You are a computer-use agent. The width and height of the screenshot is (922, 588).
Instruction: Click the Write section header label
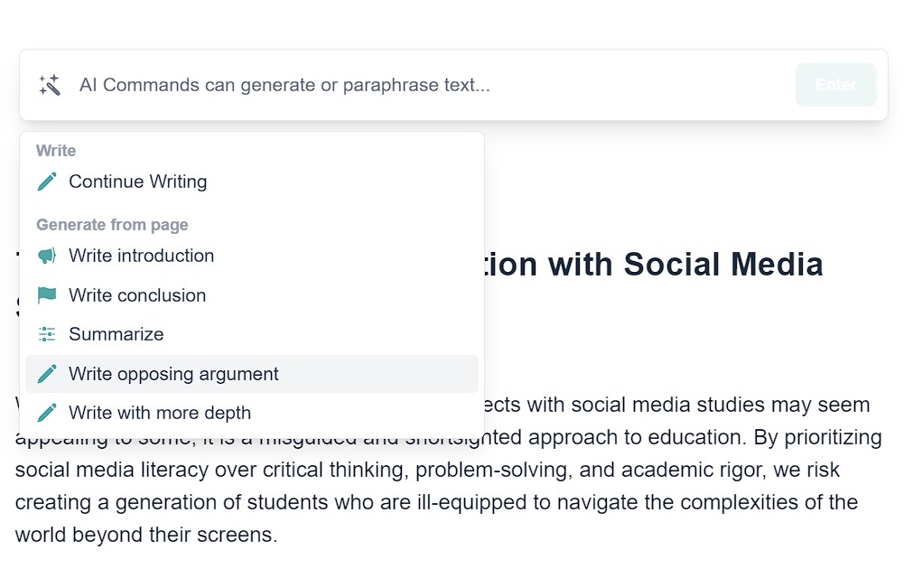pos(56,151)
